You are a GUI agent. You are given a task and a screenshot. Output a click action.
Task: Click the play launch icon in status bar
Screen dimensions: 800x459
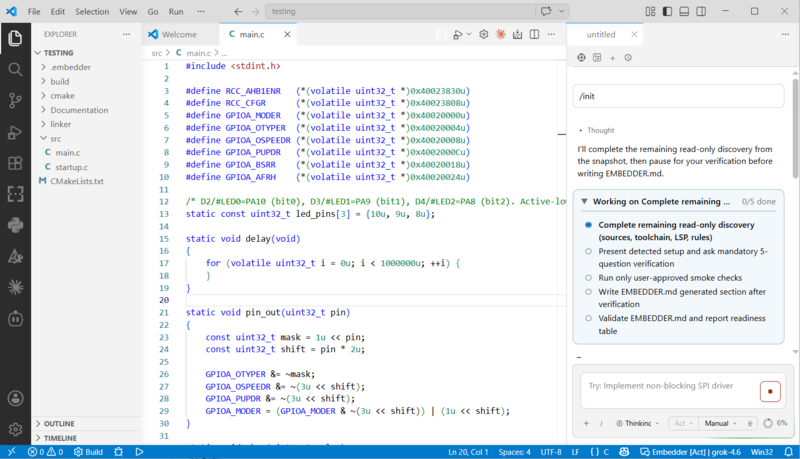click(139, 452)
